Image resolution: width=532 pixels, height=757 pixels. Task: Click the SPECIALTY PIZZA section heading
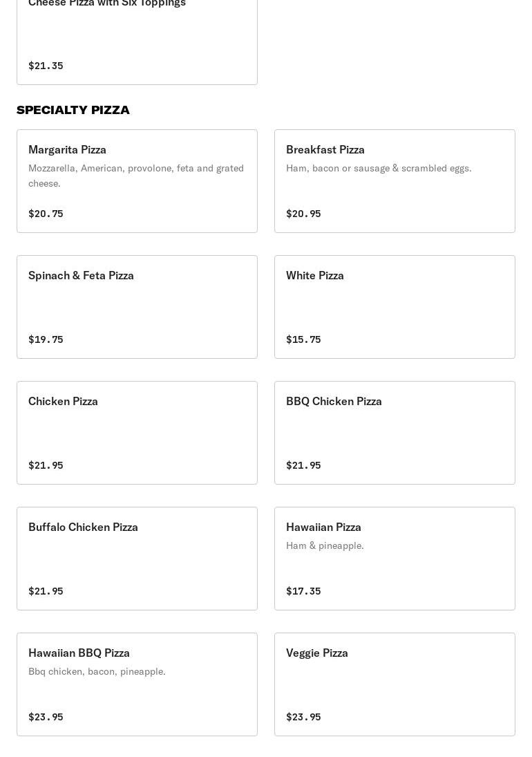(x=73, y=110)
